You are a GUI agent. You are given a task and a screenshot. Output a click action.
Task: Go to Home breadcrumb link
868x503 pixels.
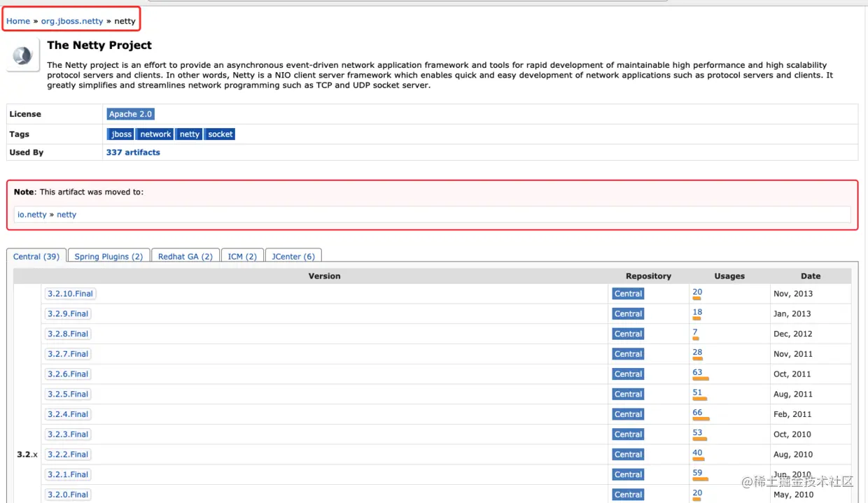[18, 21]
